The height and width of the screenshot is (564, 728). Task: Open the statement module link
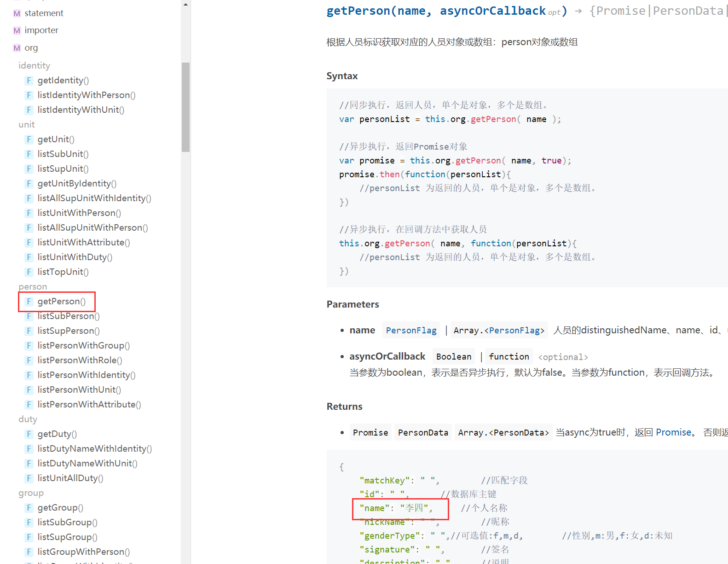[44, 13]
